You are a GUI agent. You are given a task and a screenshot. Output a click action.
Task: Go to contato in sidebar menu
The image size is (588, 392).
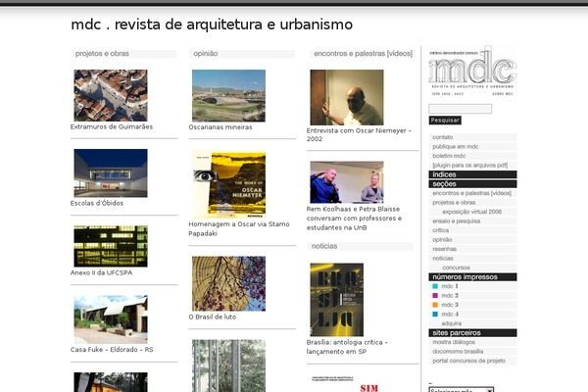click(x=443, y=137)
